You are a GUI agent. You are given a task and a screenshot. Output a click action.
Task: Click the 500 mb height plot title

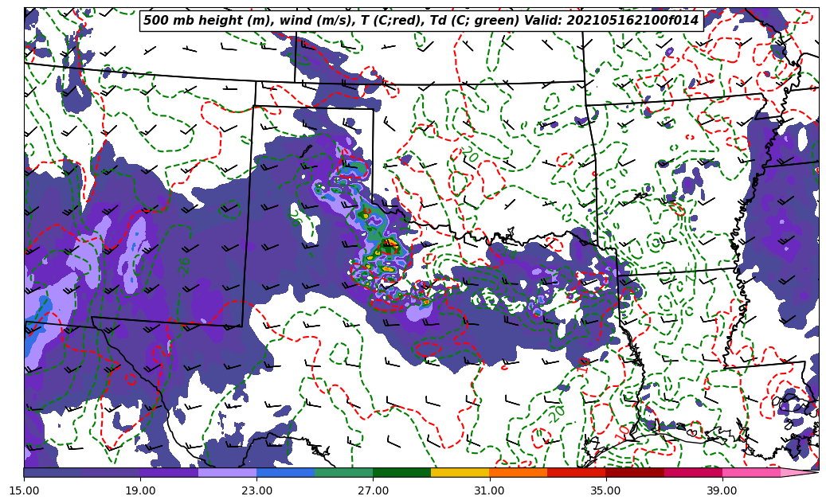click(421, 21)
